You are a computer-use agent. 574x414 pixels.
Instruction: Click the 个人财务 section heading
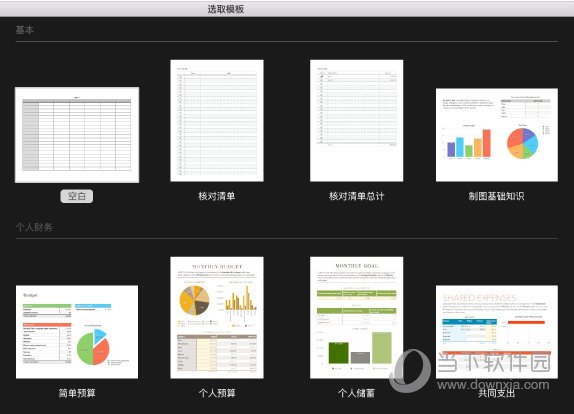click(34, 227)
